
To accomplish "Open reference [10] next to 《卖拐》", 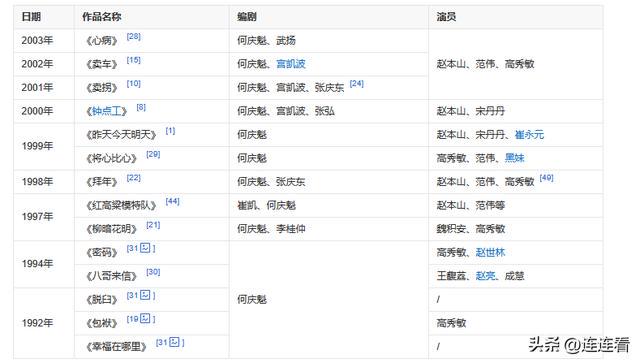I will 133,84.
